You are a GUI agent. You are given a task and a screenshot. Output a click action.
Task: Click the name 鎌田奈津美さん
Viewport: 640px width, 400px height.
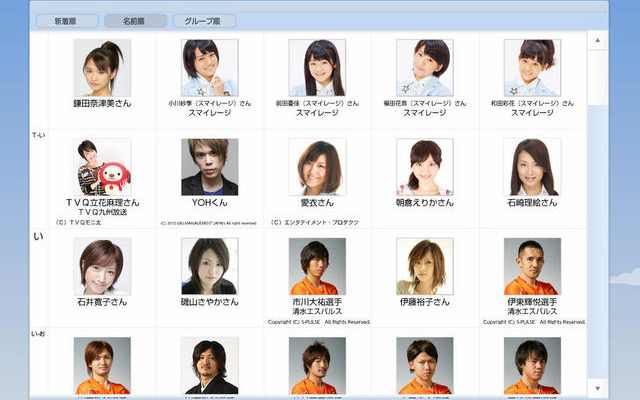(102, 103)
